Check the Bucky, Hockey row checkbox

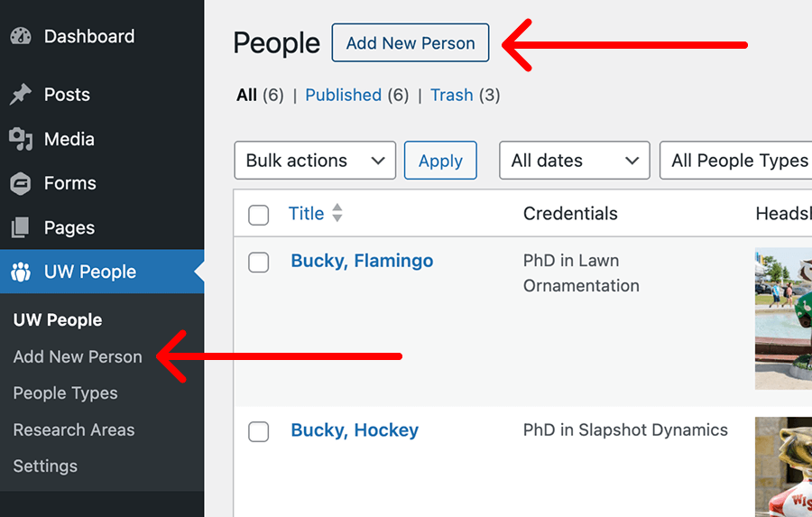tap(259, 431)
